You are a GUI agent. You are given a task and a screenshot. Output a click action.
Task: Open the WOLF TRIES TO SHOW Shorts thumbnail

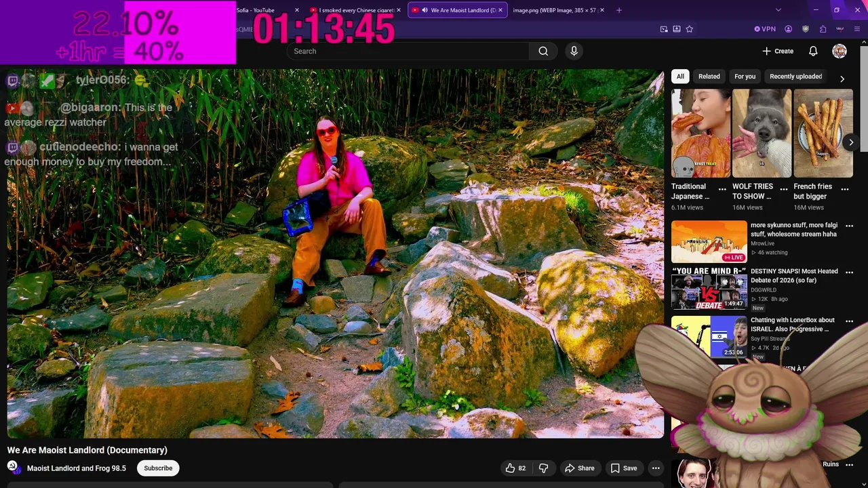[x=762, y=134]
